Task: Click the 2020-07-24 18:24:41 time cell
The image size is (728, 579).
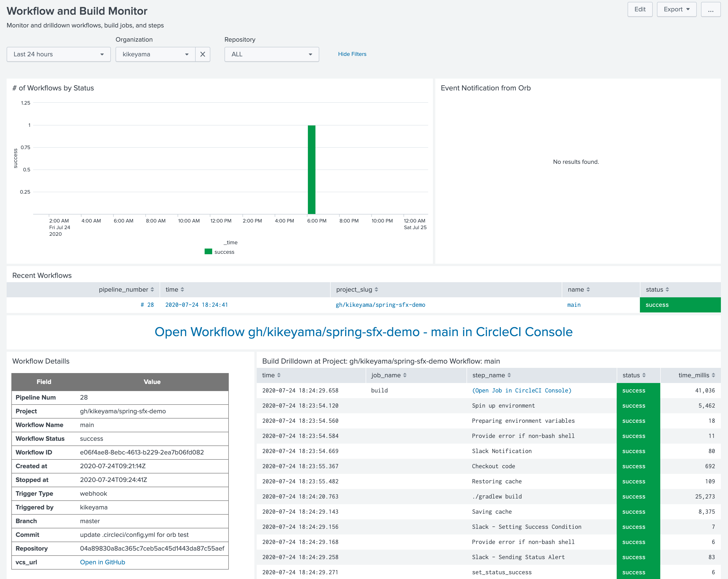Action: (197, 305)
